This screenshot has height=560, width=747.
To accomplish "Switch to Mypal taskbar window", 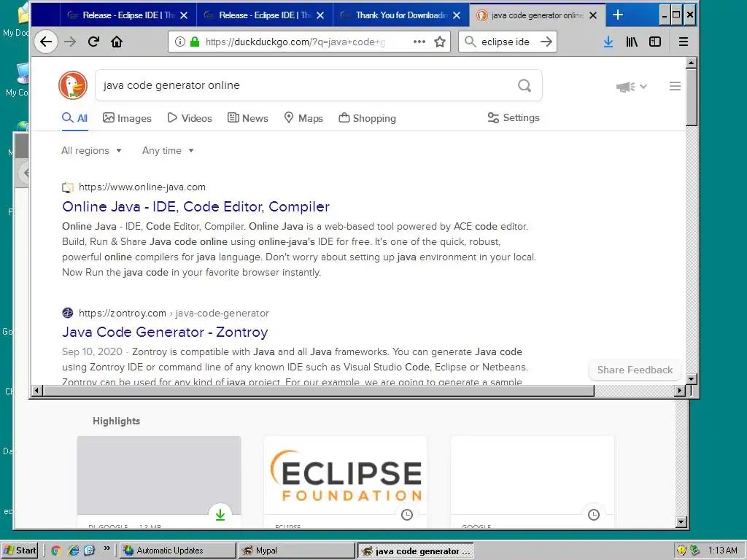I will tap(296, 551).
